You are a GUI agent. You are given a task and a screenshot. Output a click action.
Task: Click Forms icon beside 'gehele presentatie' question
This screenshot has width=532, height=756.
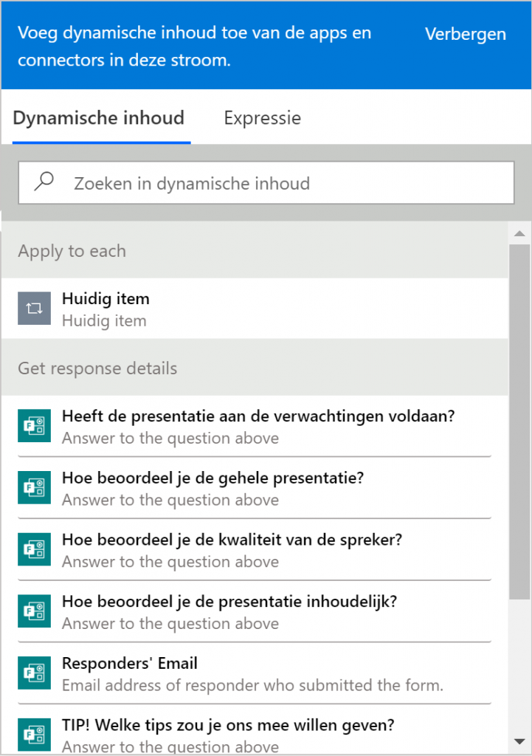34,487
